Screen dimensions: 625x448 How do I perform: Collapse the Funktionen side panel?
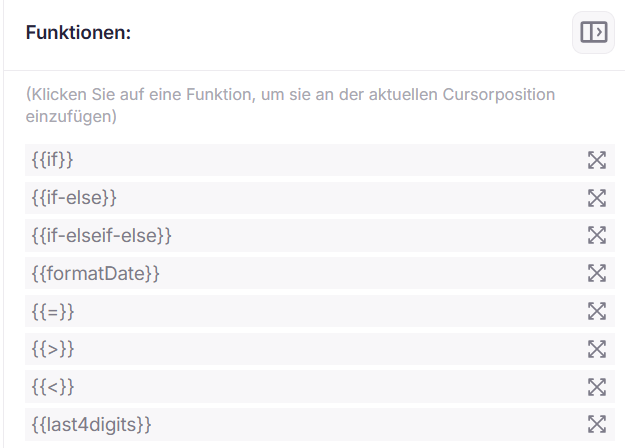click(594, 32)
